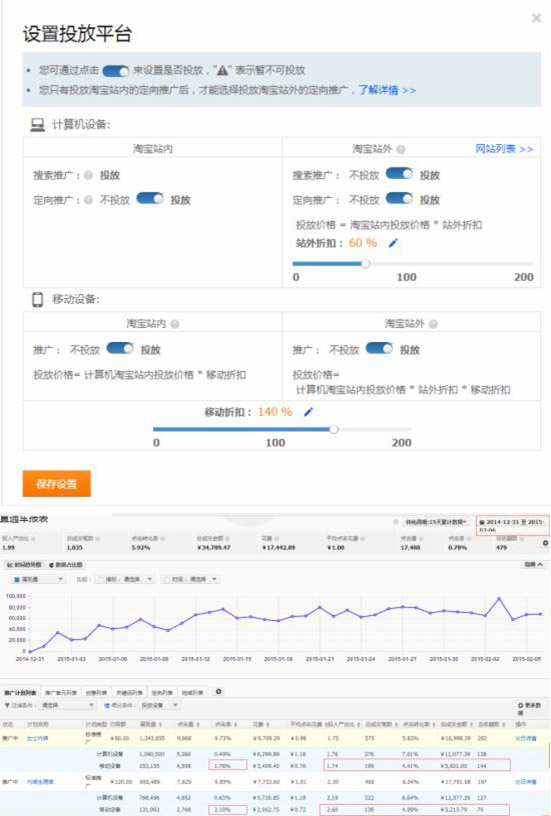
Task: Click the 站外折扣 slider handle
Action: click(x=365, y=264)
